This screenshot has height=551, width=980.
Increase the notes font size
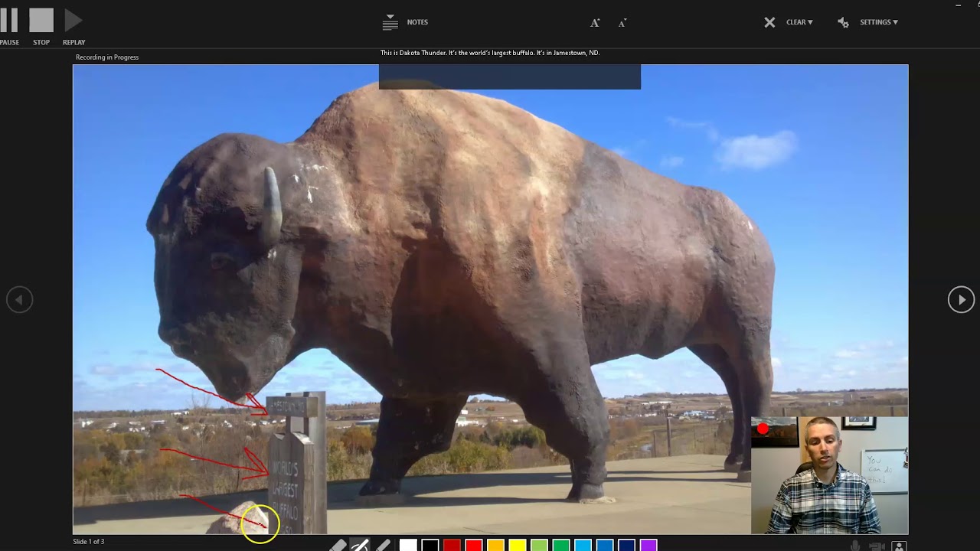(595, 23)
